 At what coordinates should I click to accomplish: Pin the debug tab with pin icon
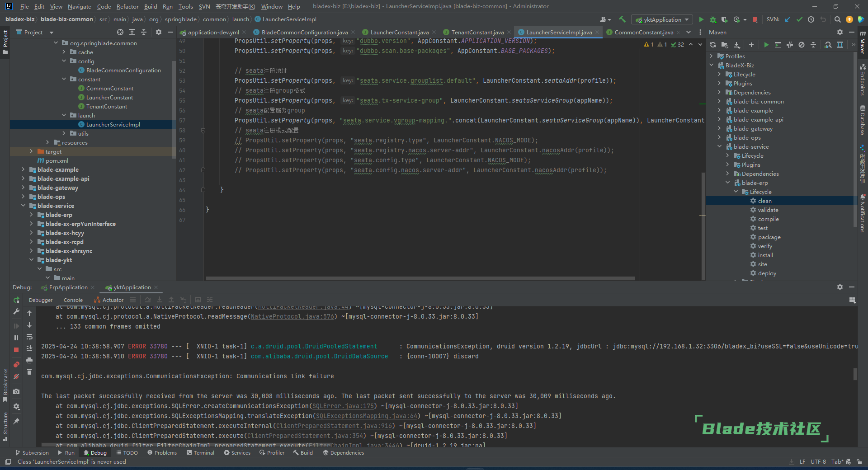[x=16, y=421]
